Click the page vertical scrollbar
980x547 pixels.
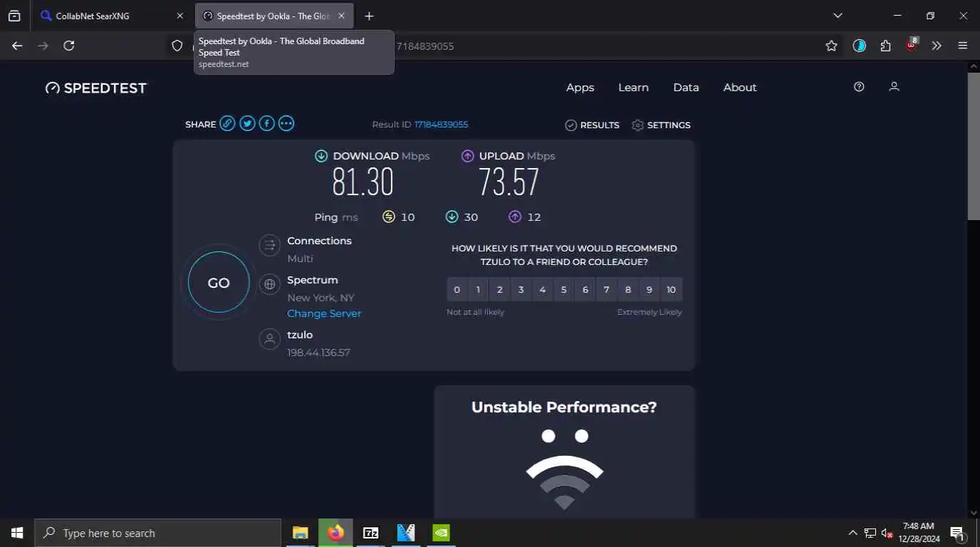point(974,146)
